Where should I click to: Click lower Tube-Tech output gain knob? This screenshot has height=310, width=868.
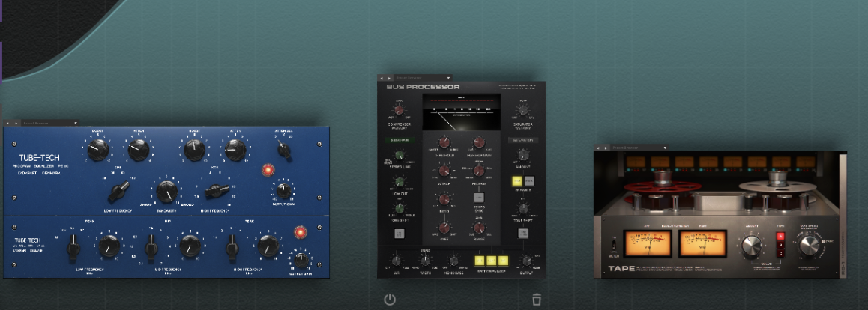click(301, 259)
